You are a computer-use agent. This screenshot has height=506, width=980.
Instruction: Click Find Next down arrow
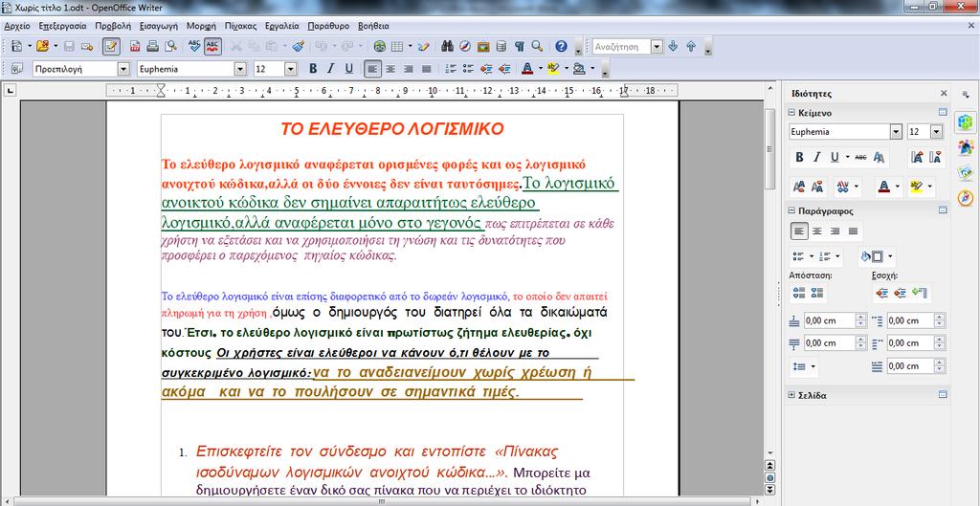673,46
